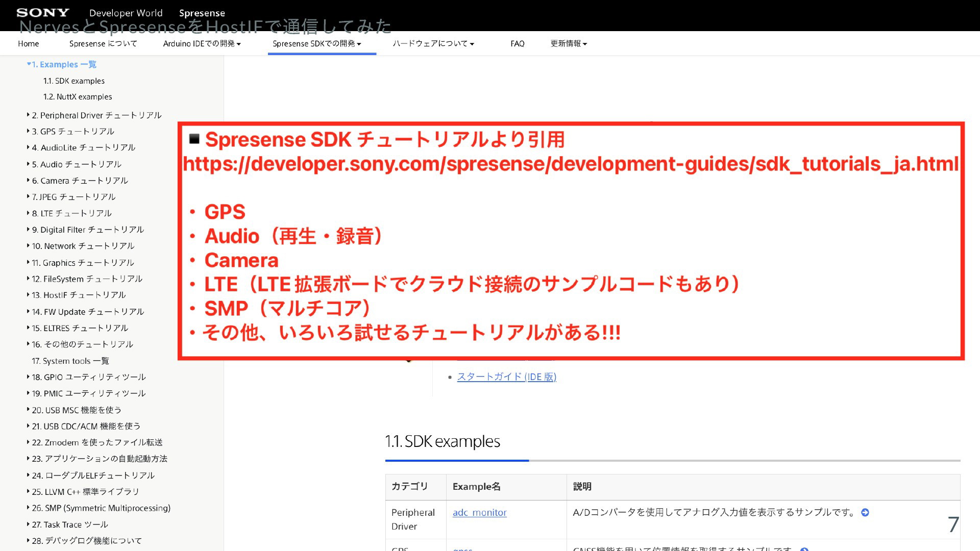Expand 12. FileSystem チュートリアル
980x551 pixels.
(x=85, y=279)
